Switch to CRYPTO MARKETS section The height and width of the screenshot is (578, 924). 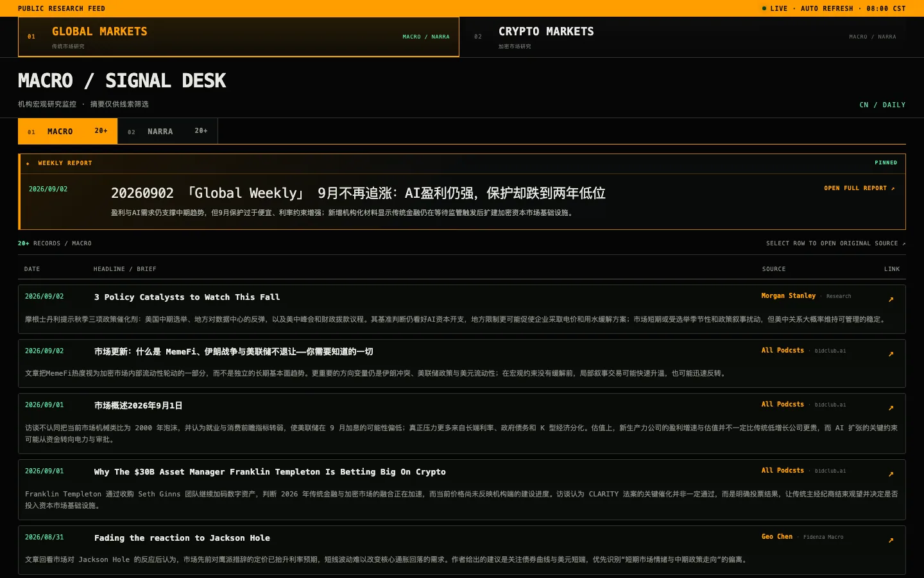click(x=685, y=37)
